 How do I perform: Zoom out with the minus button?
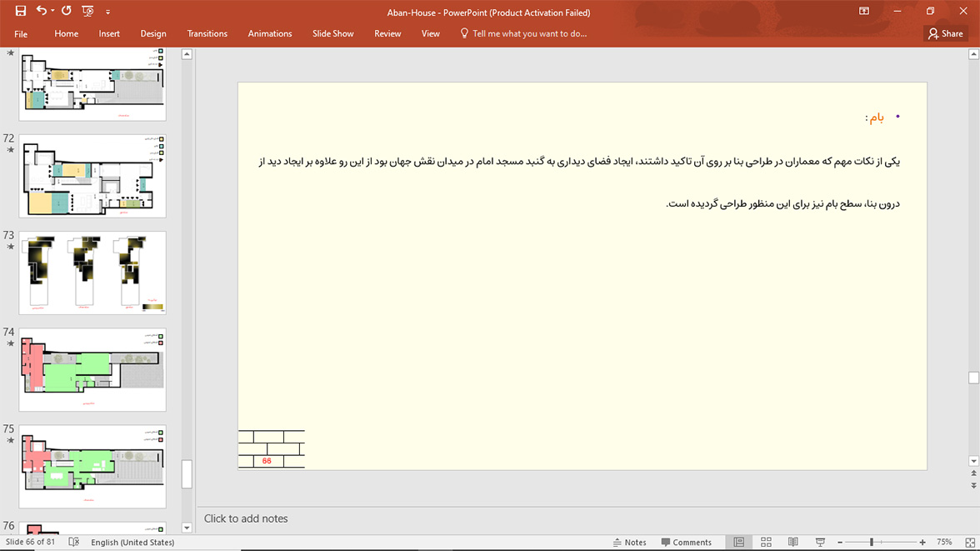tap(840, 542)
